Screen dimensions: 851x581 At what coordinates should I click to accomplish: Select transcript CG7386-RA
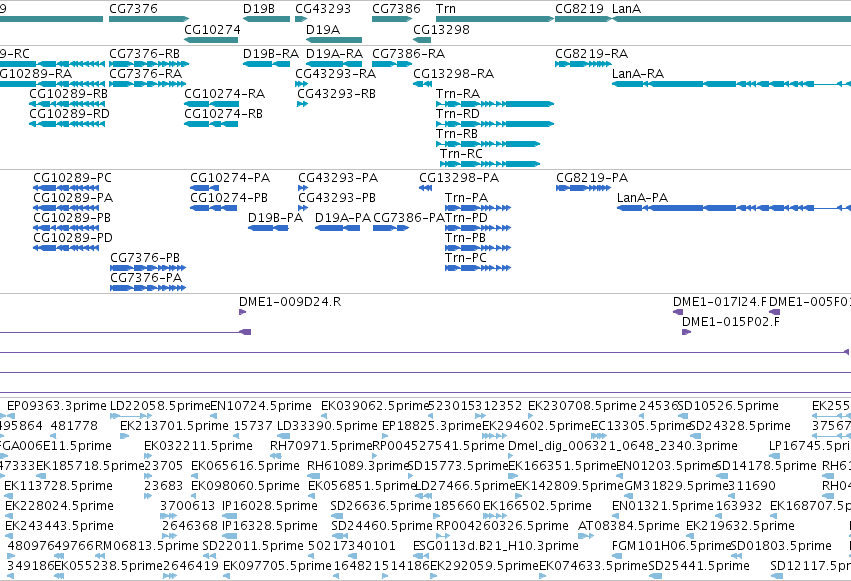tap(408, 54)
